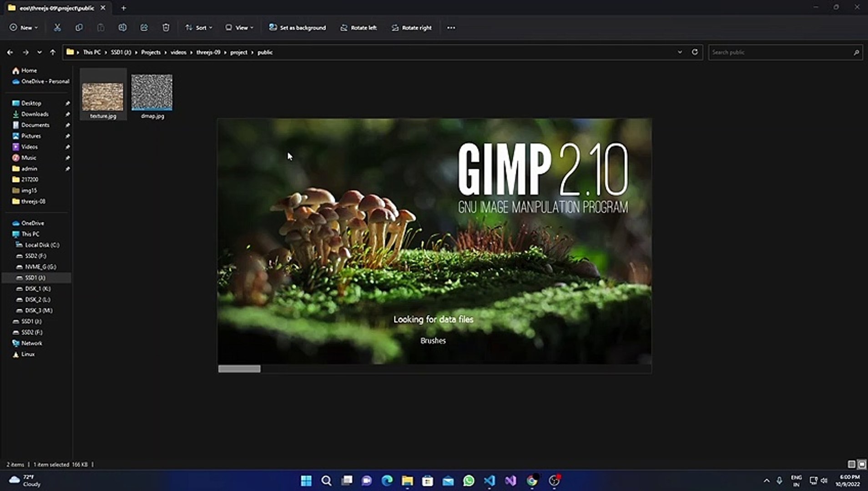Click Rotate left button
Image resolution: width=868 pixels, height=491 pixels.
click(358, 28)
